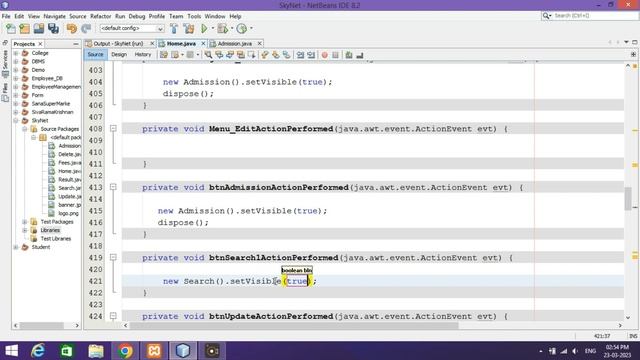This screenshot has height=360, width=640.
Task: Click the Redo toolbar icon
Action: click(x=86, y=29)
